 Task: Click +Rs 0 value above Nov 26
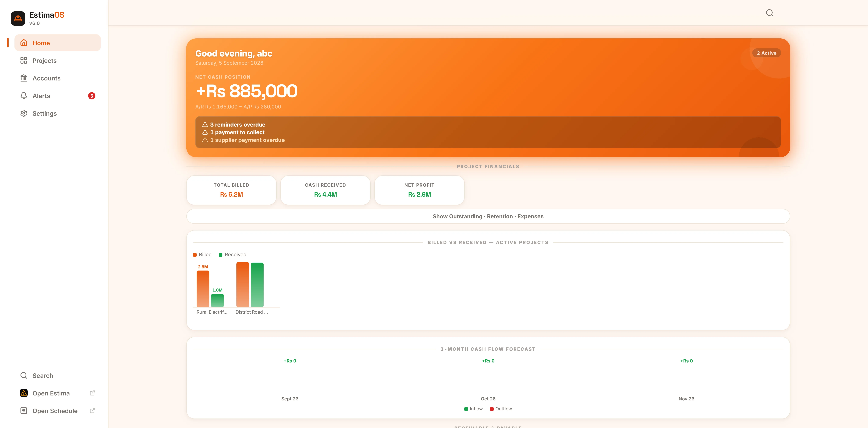[686, 361]
